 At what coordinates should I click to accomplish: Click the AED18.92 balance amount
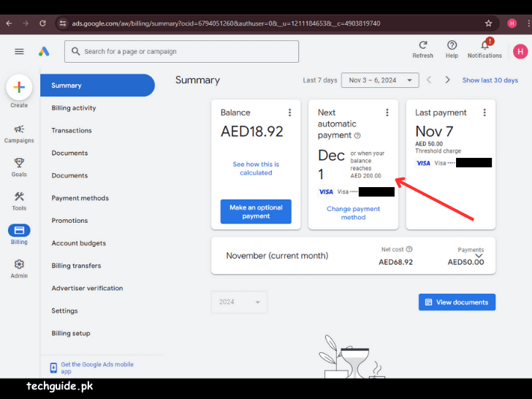click(251, 132)
